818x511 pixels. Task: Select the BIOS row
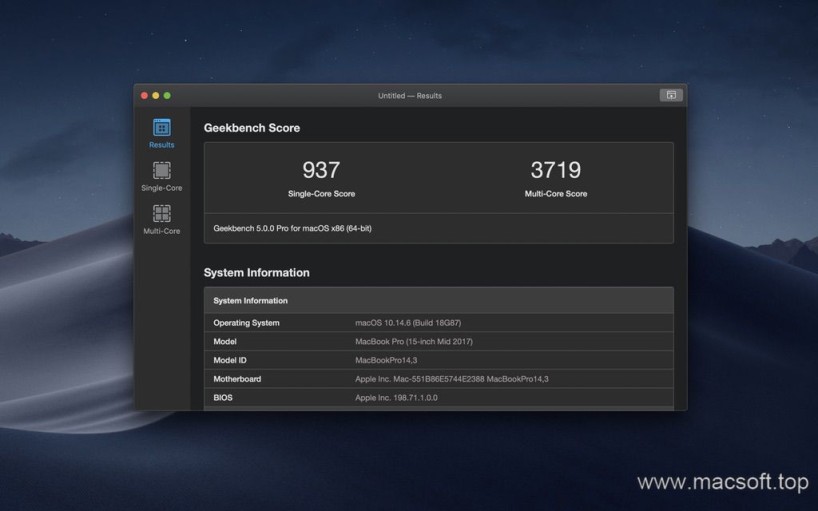click(x=438, y=398)
